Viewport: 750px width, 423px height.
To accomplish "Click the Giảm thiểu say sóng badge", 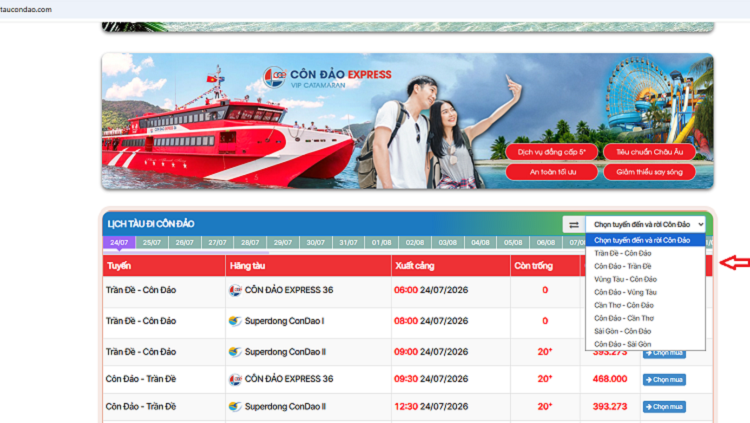I will (x=649, y=172).
